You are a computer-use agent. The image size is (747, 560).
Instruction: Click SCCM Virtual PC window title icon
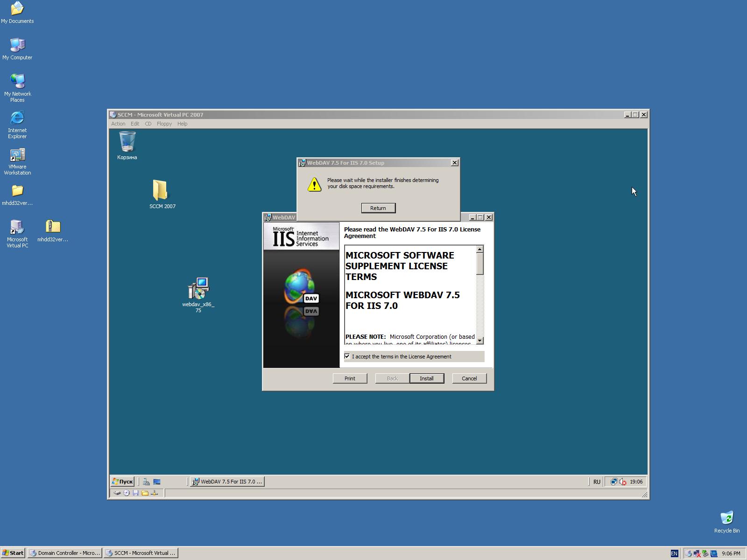113,115
